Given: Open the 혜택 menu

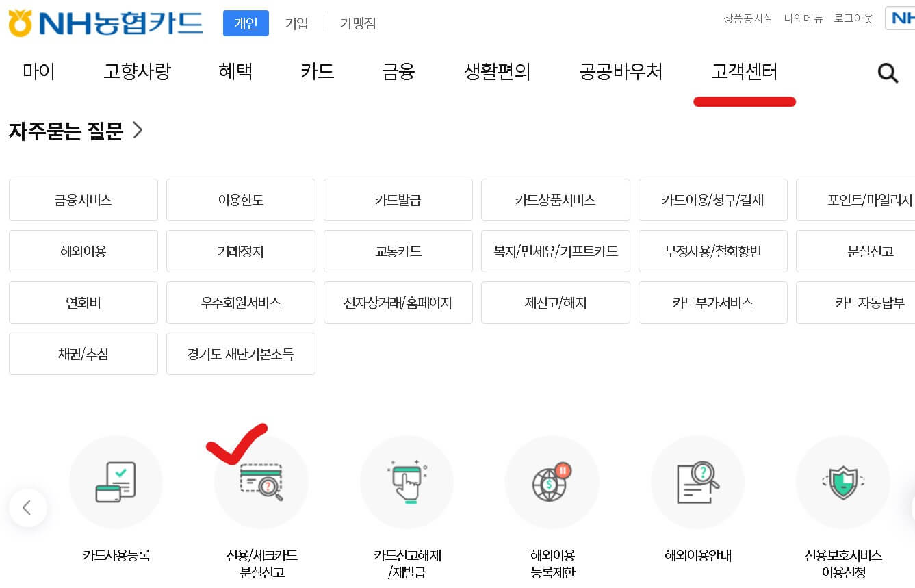Looking at the screenshot, I should click(235, 72).
